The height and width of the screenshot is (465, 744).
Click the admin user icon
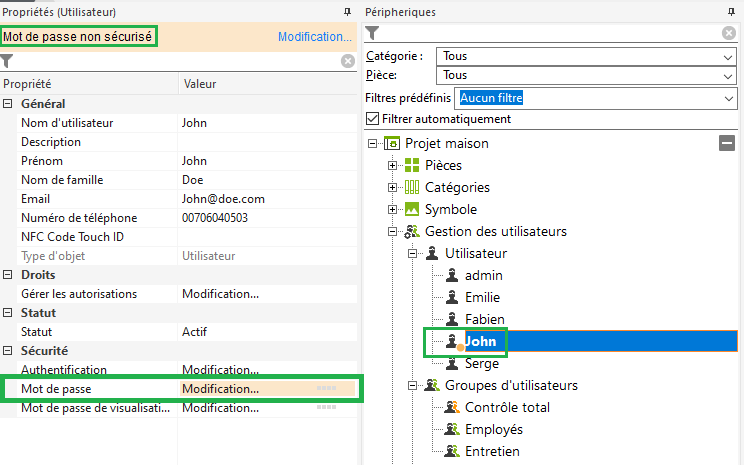click(x=452, y=276)
